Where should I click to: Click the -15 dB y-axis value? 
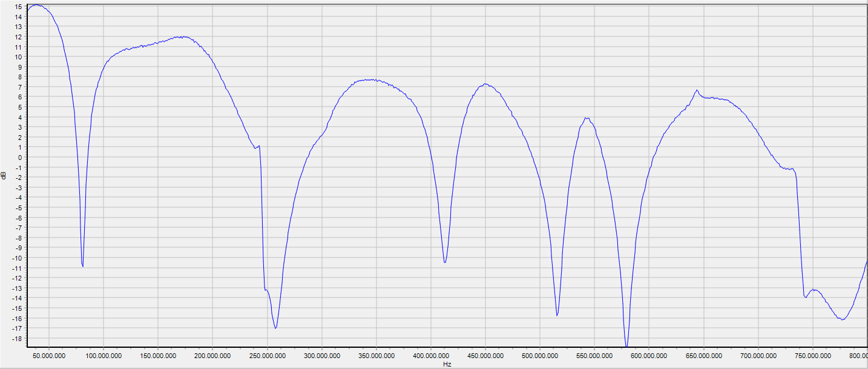point(18,308)
